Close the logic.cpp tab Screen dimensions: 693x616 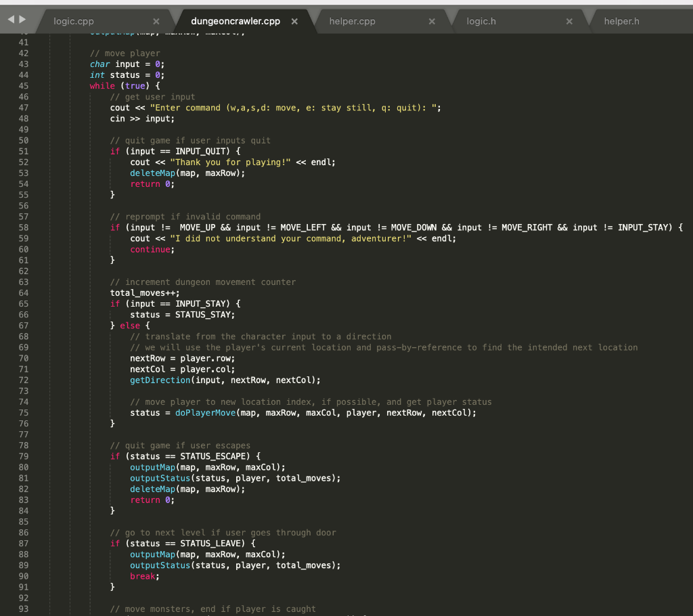(x=156, y=22)
